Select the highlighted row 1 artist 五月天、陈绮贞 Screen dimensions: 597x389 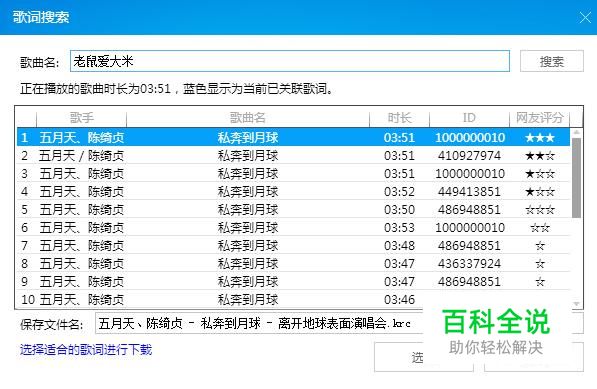pyautogui.click(x=82, y=137)
